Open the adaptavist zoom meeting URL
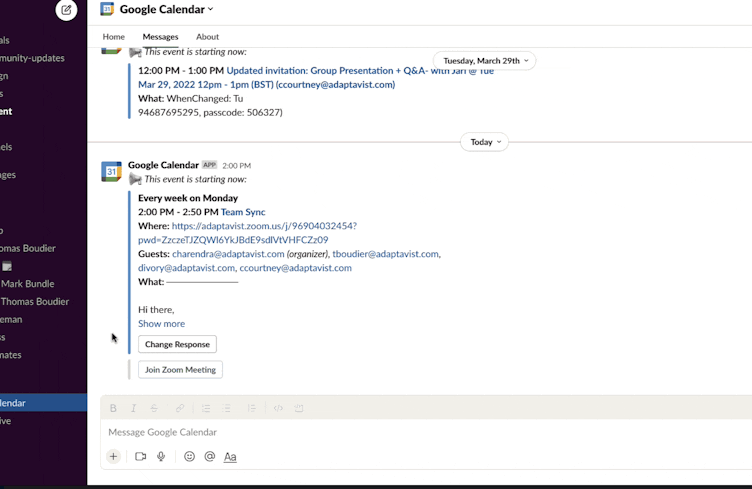This screenshot has width=752, height=489. click(x=247, y=233)
